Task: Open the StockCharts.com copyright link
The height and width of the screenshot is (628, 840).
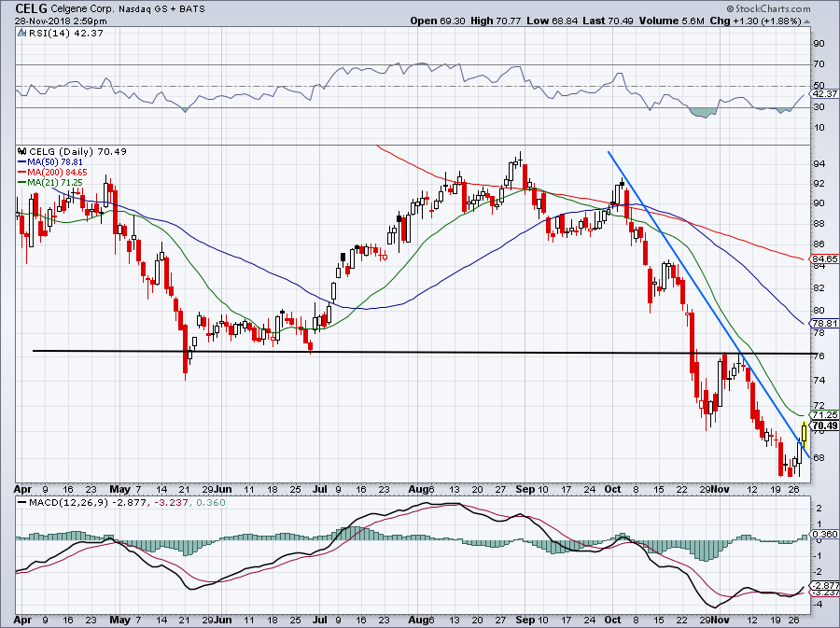Action: pyautogui.click(x=768, y=8)
